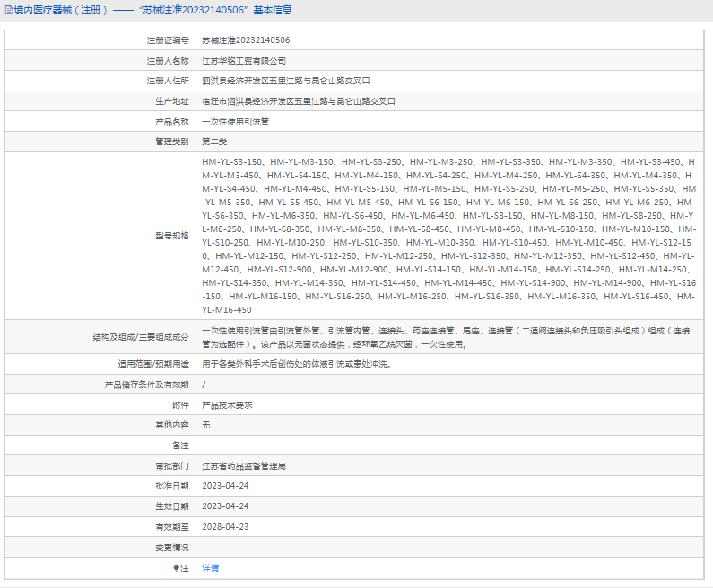Click the 管理类别 row label

[172, 142]
